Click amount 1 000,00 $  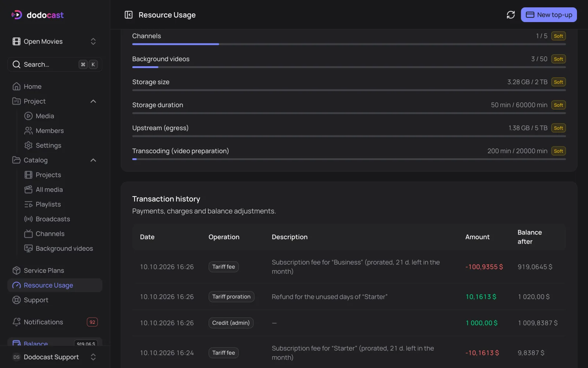481,323
